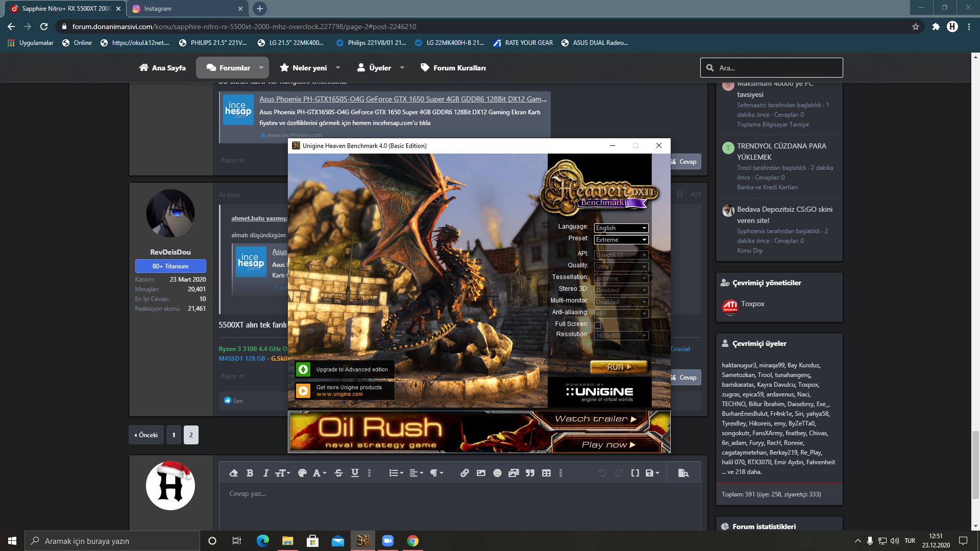Toggle strikethrough formatting in the editor

(338, 473)
